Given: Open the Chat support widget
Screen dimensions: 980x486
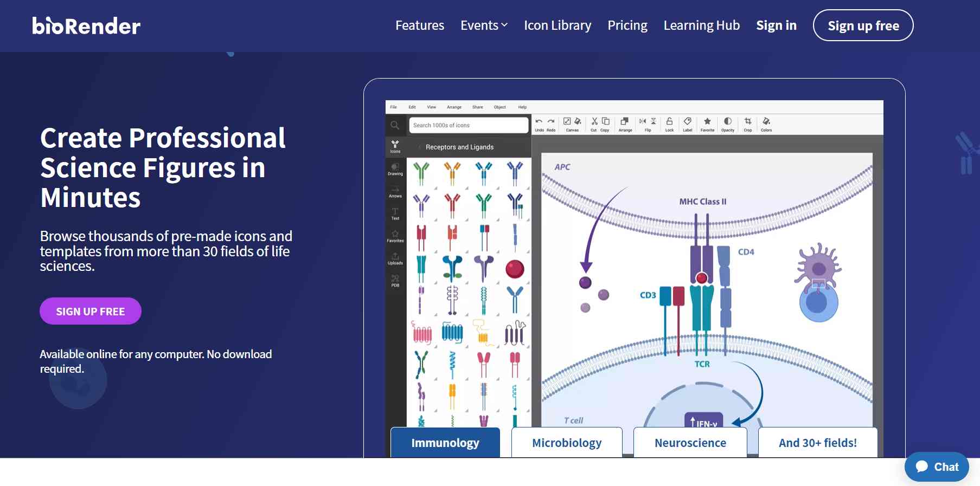Looking at the screenshot, I should [x=937, y=466].
